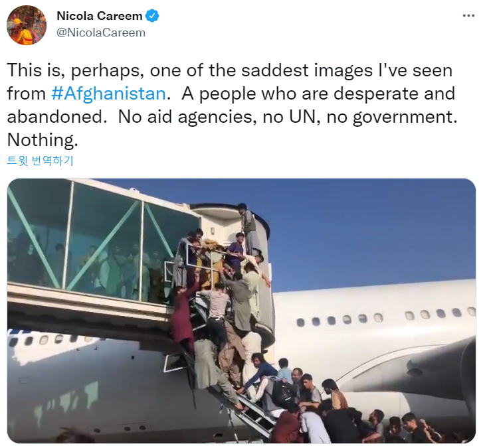Open the #Afghanistan hashtag link
This screenshot has width=483, height=448.
tap(108, 94)
